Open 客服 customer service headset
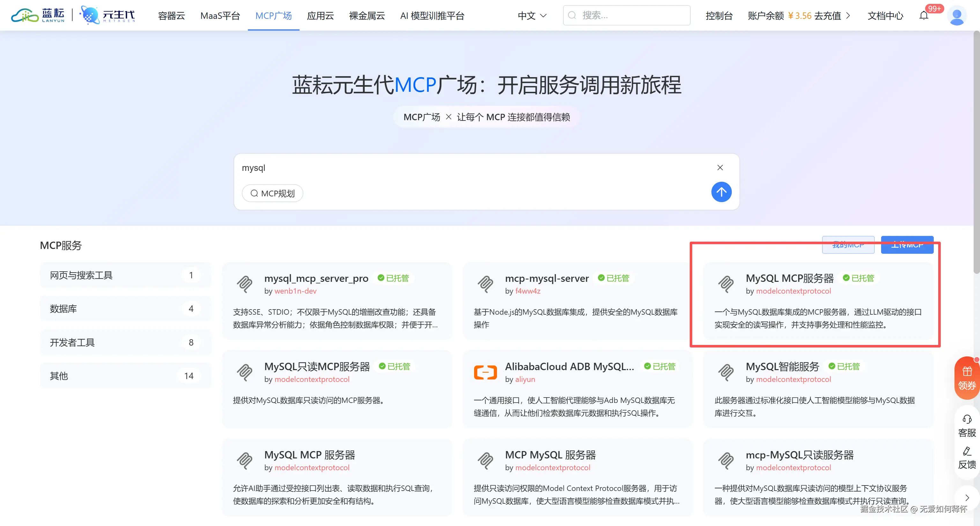Viewport: 980px width, 526px height. [967, 426]
